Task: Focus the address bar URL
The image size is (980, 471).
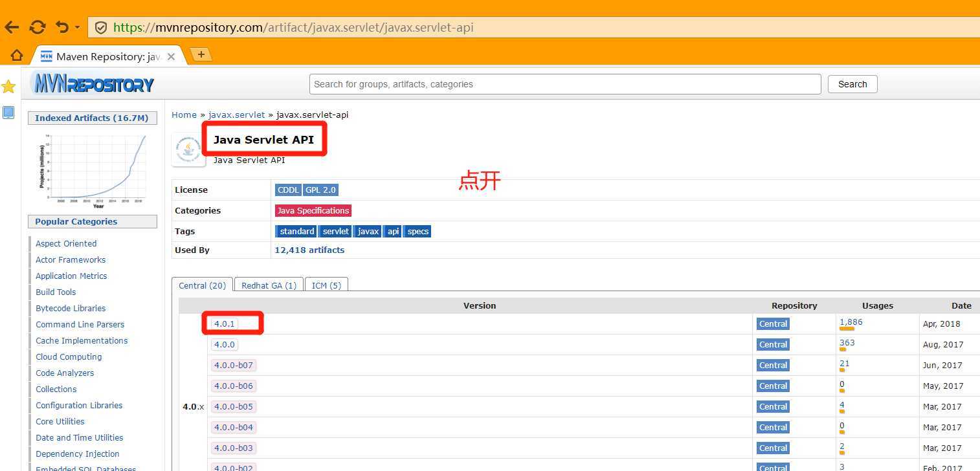Action: pyautogui.click(x=293, y=27)
